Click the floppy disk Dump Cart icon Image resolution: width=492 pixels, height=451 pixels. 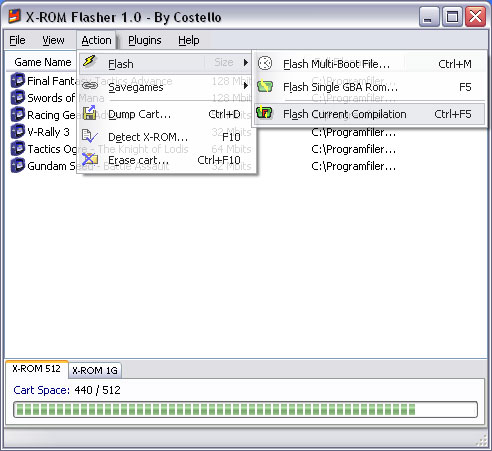pos(89,113)
